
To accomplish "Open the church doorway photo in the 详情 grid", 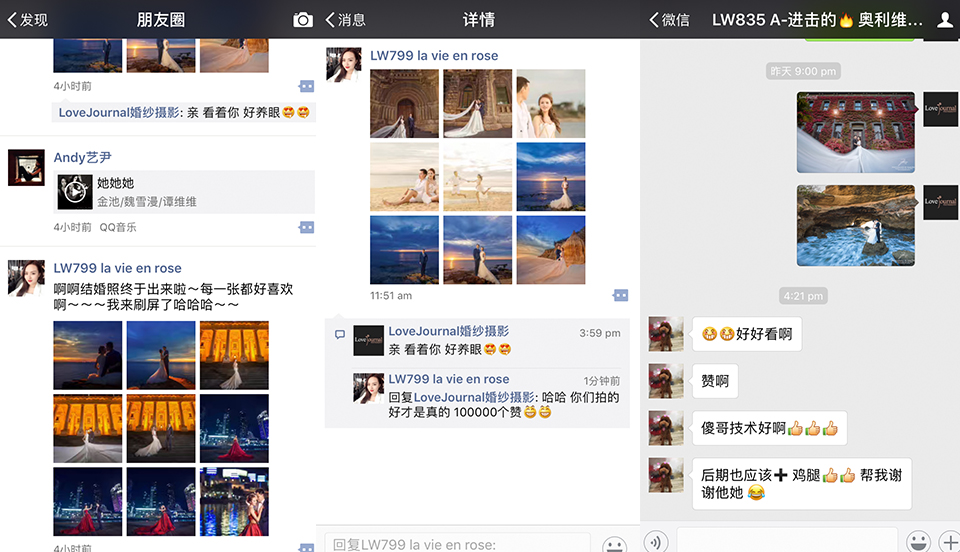I will coord(404,103).
